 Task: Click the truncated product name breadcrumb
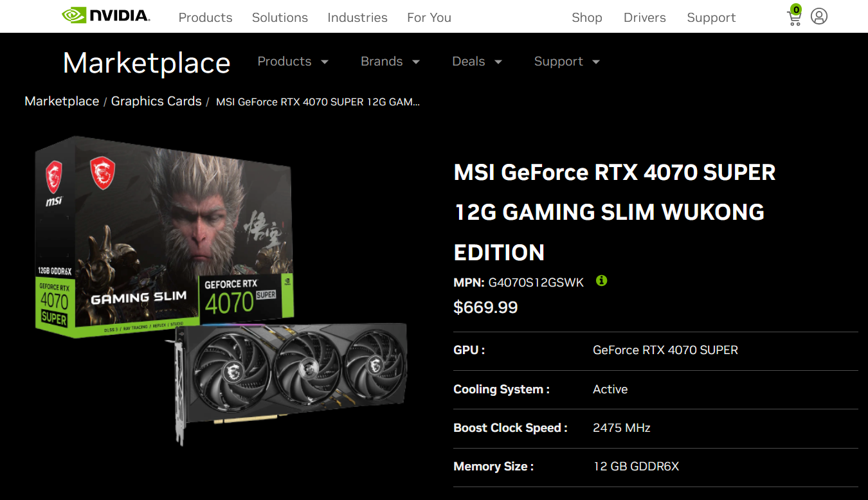click(317, 102)
